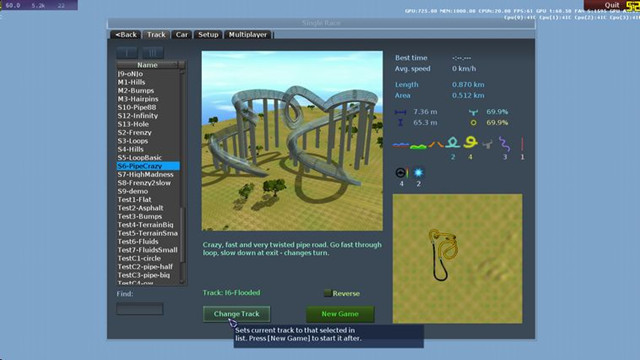640x360 pixels.
Task: Start a New Game
Action: pyautogui.click(x=340, y=314)
